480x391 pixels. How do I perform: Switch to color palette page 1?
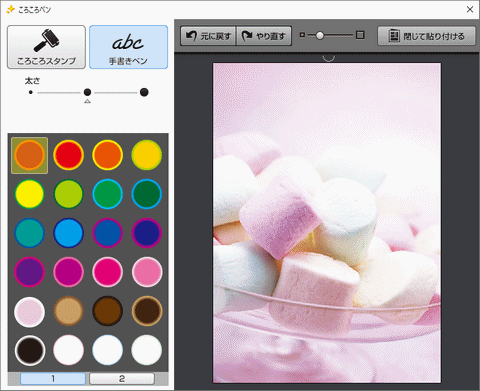pyautogui.click(x=53, y=378)
